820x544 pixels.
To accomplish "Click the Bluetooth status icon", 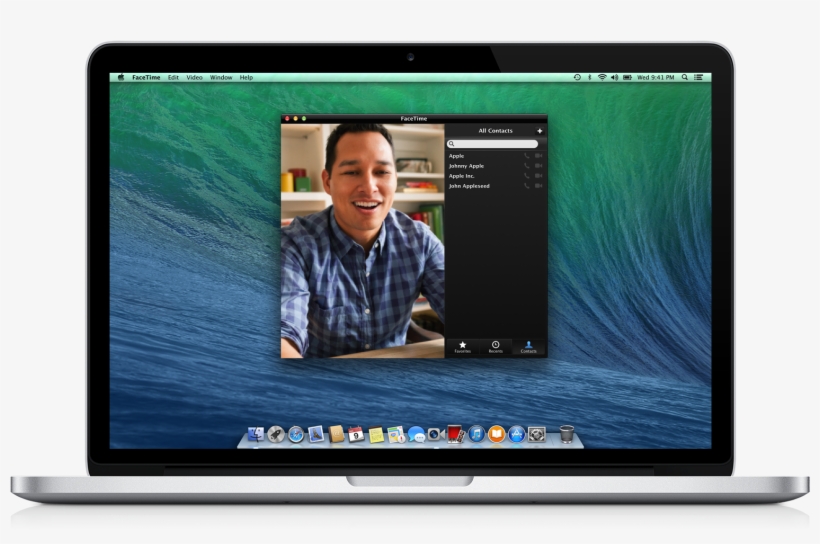I will [589, 77].
